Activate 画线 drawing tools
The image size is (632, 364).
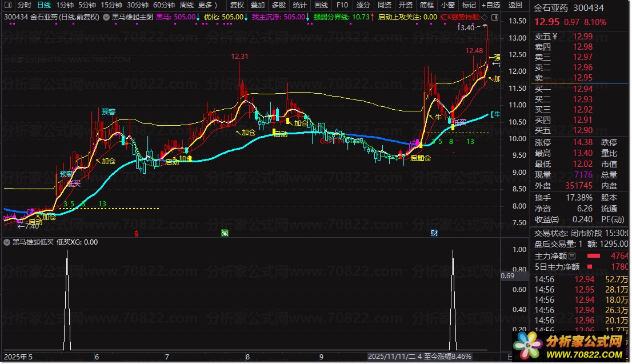[321, 5]
